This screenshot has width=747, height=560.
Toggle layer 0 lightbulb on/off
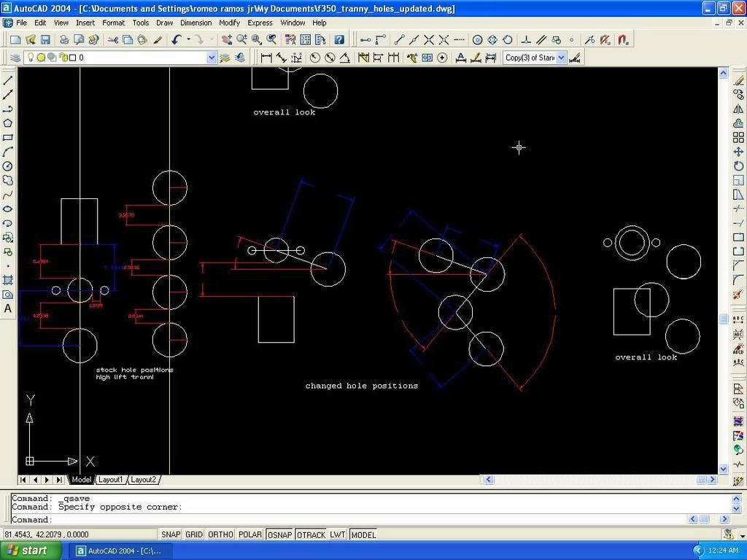(30, 58)
